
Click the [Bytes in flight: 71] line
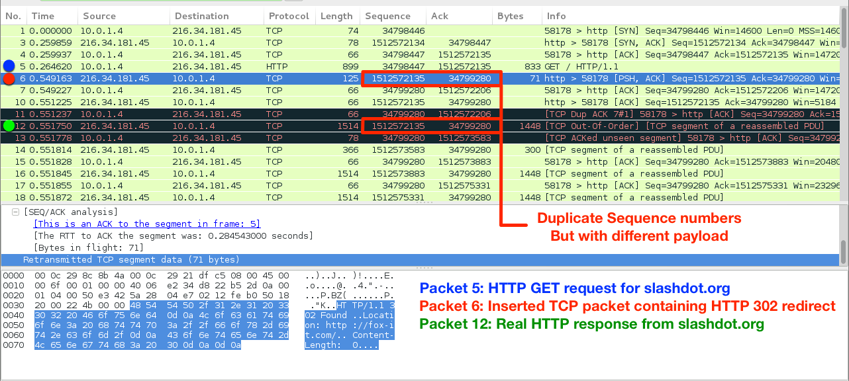click(x=89, y=248)
